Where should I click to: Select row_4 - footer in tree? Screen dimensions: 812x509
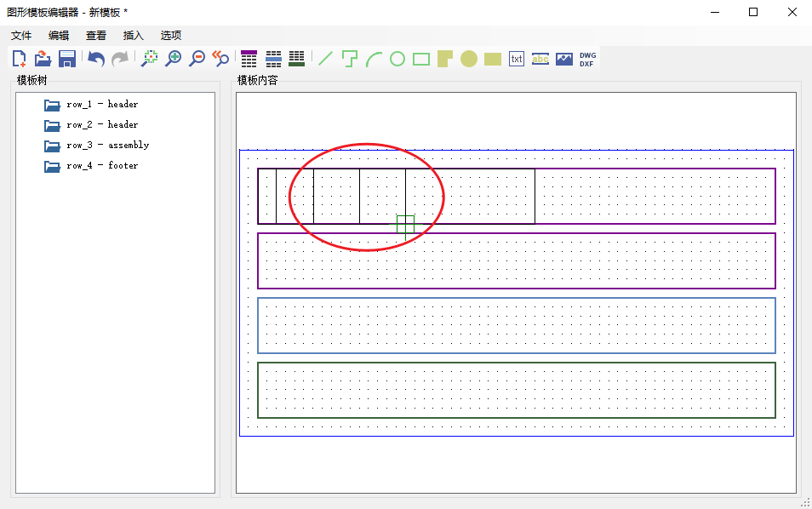102,166
